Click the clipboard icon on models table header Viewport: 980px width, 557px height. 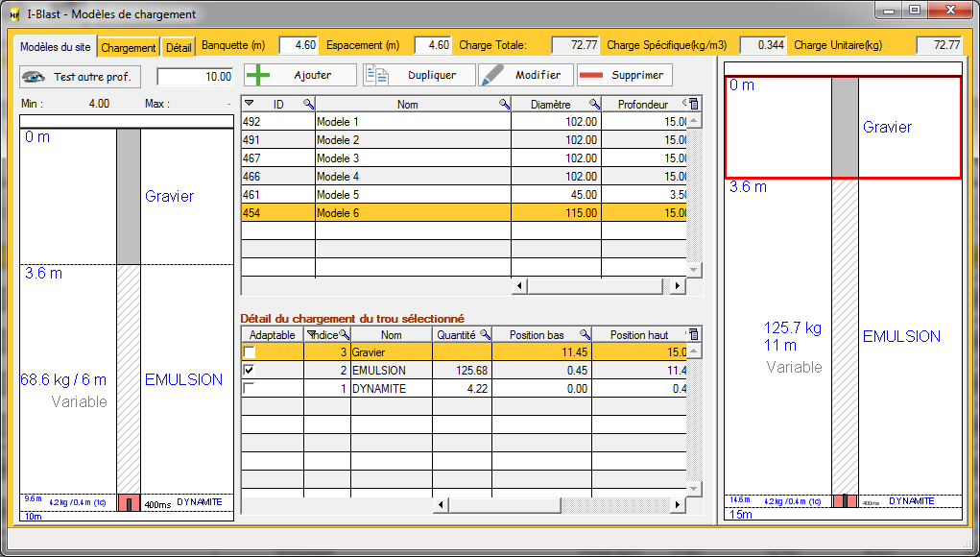coord(694,104)
